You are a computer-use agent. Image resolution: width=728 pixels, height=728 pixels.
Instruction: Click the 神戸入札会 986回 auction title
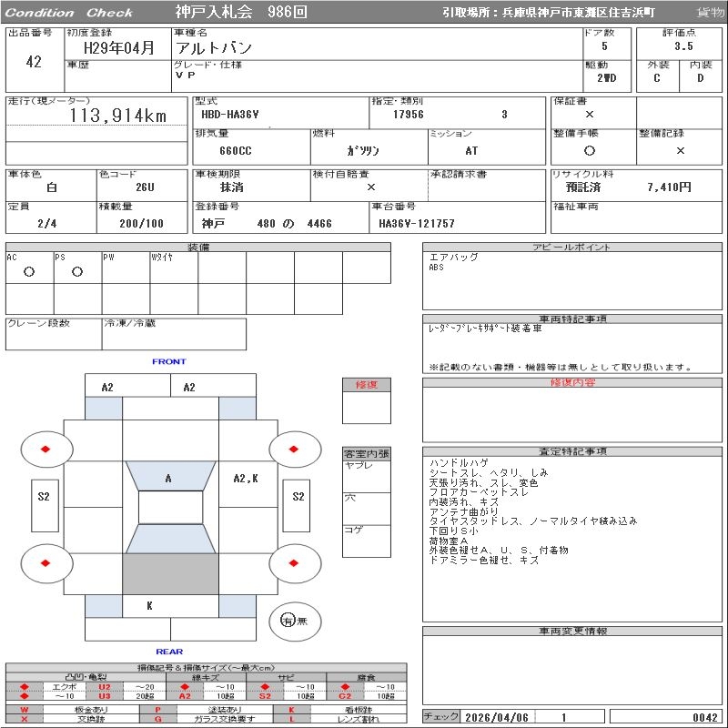pyautogui.click(x=241, y=12)
